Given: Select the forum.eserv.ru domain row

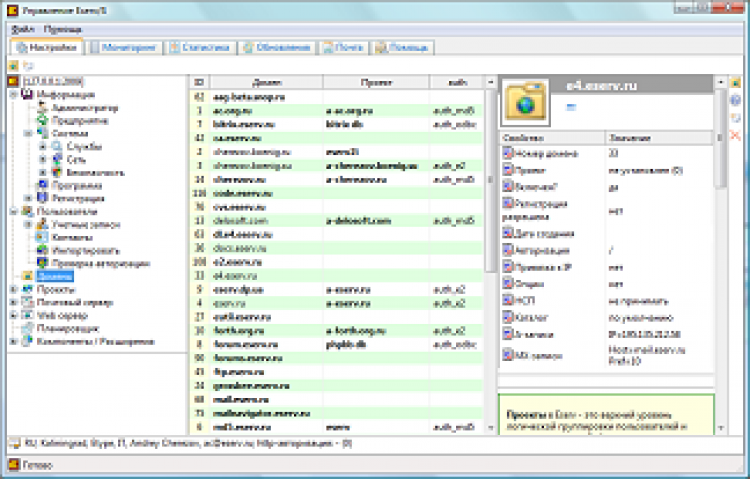Looking at the screenshot, I should [x=337, y=345].
